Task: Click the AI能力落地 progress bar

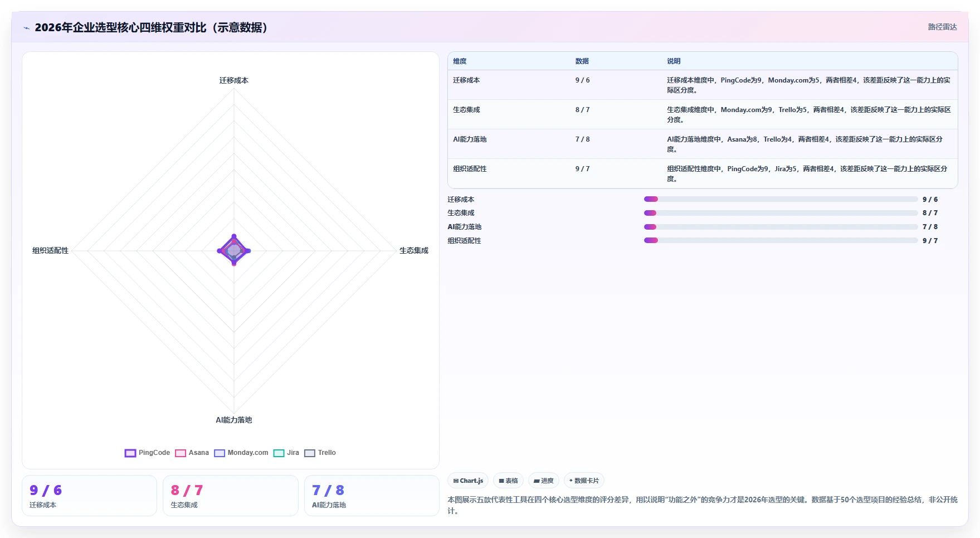Action: coord(781,227)
